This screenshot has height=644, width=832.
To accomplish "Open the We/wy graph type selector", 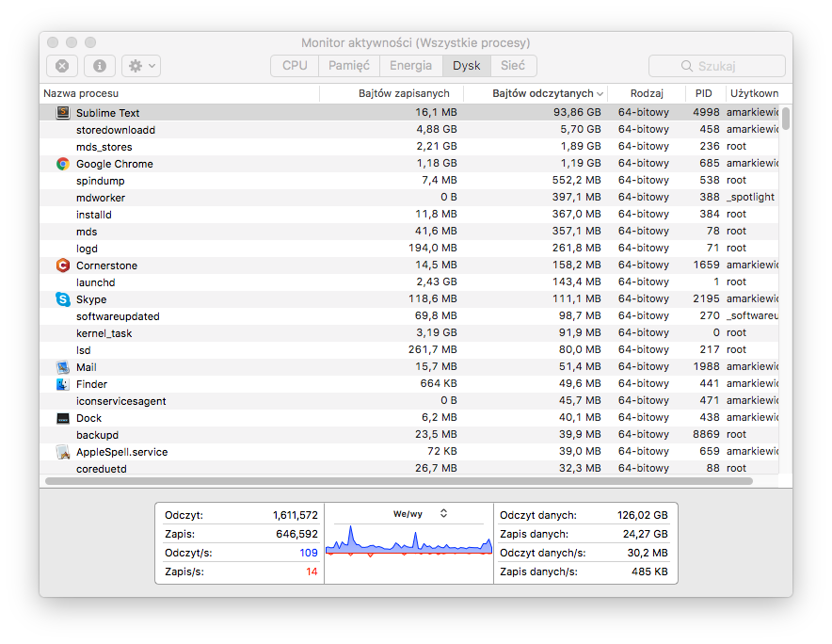I will coord(443,513).
